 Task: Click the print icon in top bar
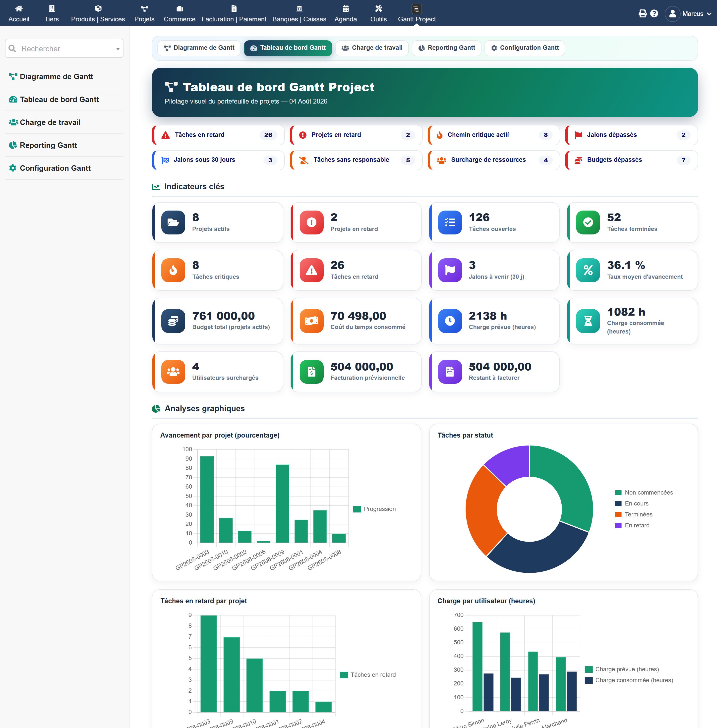tap(643, 13)
